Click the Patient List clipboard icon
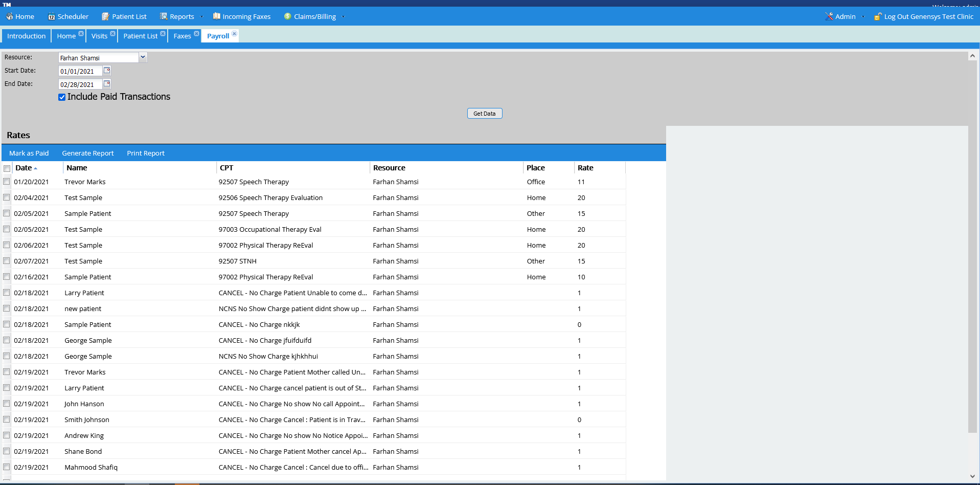The height and width of the screenshot is (485, 980). (x=105, y=16)
